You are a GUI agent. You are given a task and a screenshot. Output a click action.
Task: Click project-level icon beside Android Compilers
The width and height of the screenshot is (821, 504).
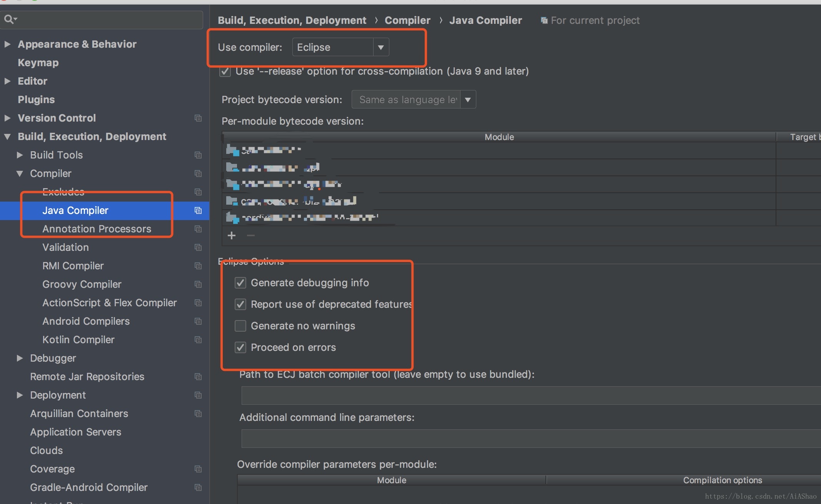point(198,321)
